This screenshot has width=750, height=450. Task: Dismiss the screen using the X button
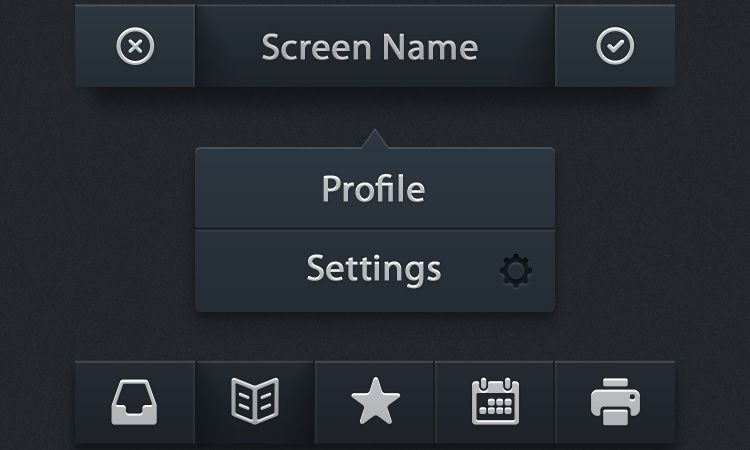(x=135, y=46)
